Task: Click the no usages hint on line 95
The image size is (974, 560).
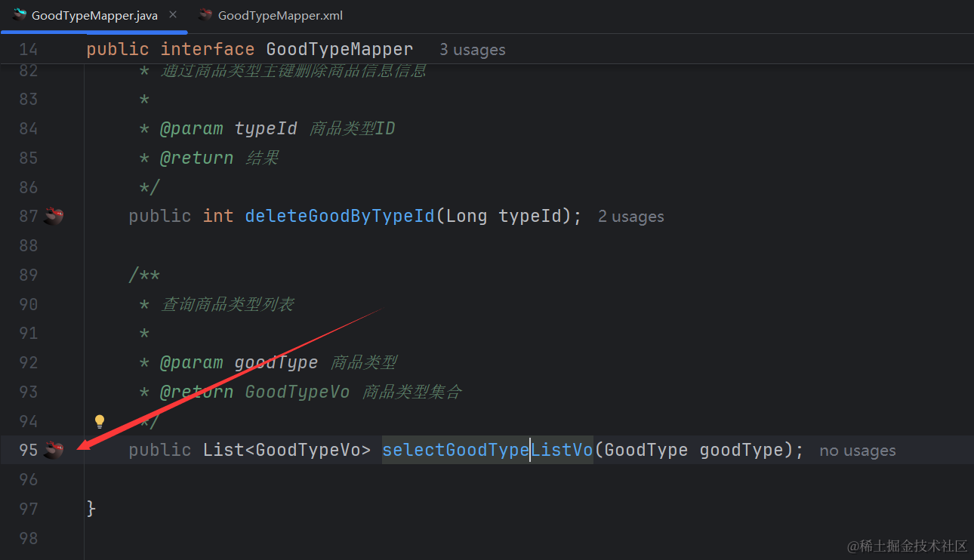Action: point(857,451)
